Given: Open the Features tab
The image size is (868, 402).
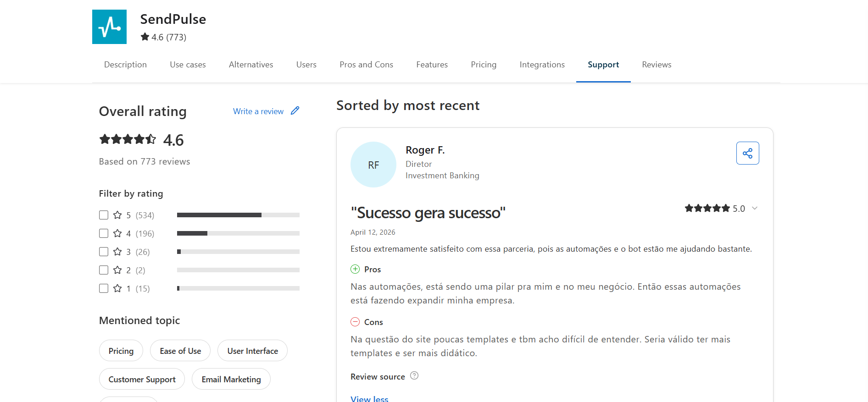Looking at the screenshot, I should click(432, 65).
